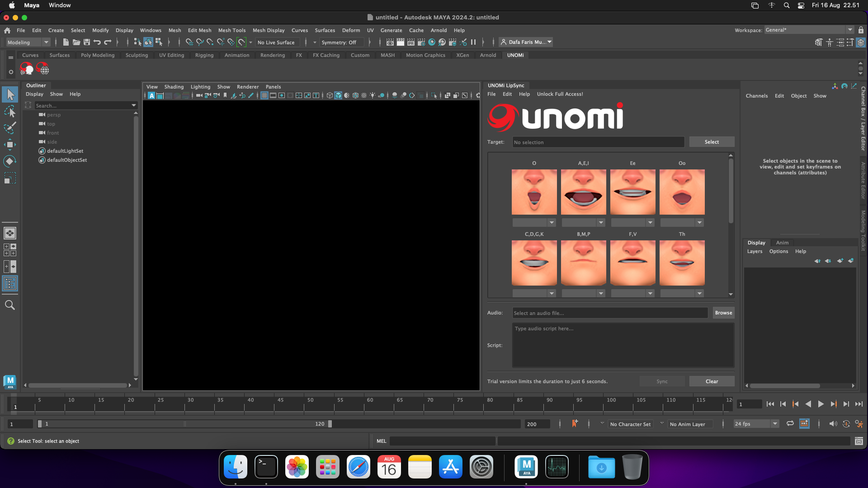Activate the Paint Selection tool

click(10, 128)
